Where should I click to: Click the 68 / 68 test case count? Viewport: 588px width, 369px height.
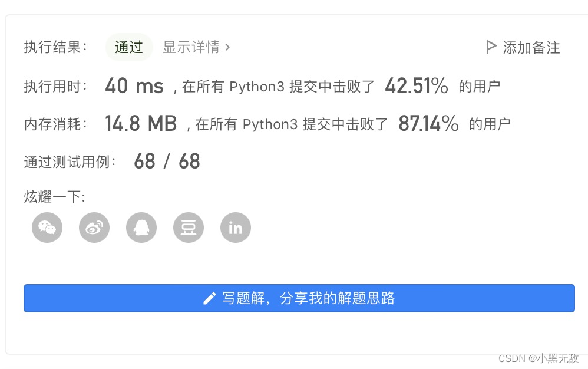pos(166,161)
